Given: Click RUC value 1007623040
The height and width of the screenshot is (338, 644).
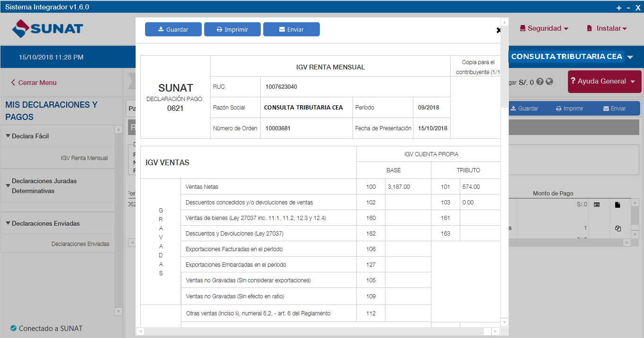Looking at the screenshot, I should (x=281, y=87).
